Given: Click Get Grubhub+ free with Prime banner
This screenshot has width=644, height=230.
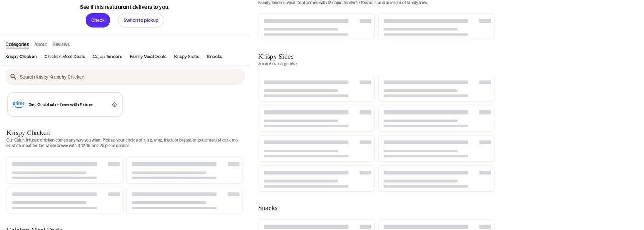Looking at the screenshot, I should point(65,104).
